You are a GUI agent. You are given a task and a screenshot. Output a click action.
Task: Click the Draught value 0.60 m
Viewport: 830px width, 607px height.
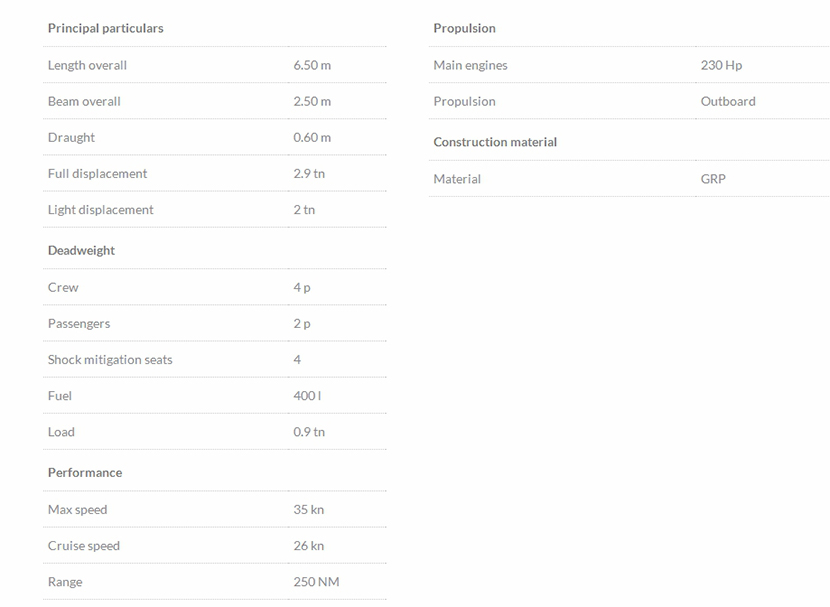click(x=312, y=137)
